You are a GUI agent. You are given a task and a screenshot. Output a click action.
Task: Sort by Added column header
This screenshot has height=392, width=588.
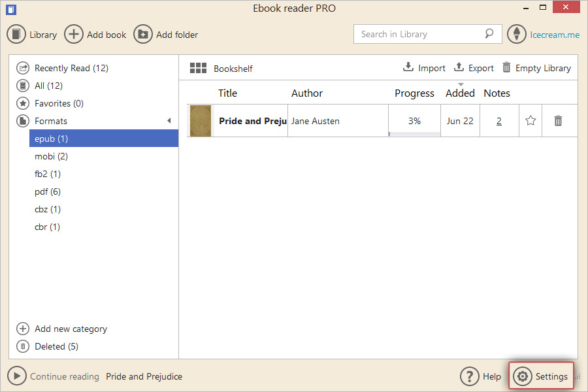(460, 93)
